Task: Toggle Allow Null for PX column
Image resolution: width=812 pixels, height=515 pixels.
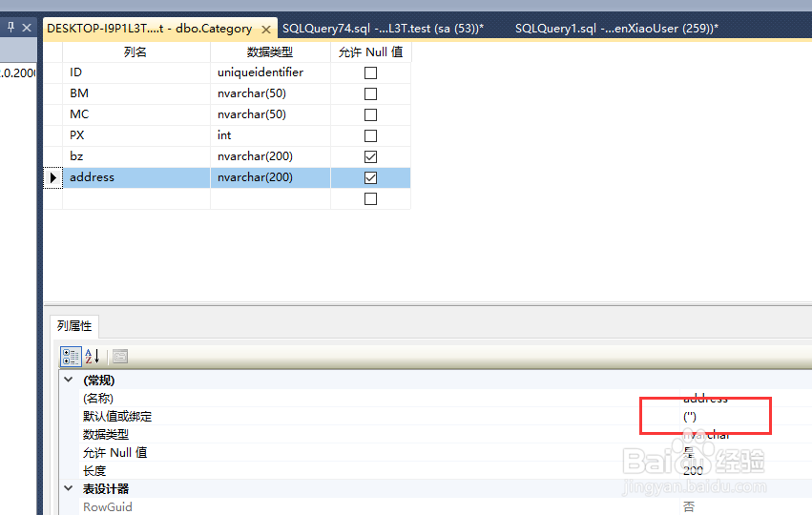Action: pos(370,135)
